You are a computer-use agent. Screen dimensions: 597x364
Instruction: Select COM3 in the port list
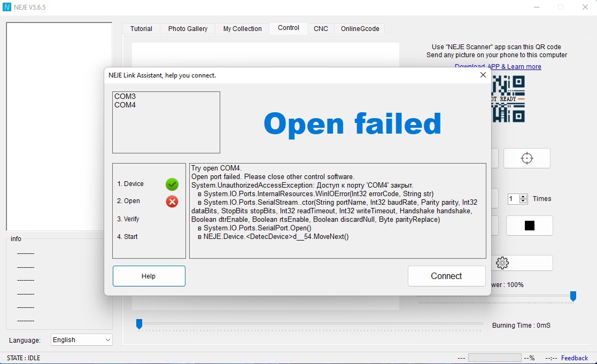(125, 96)
